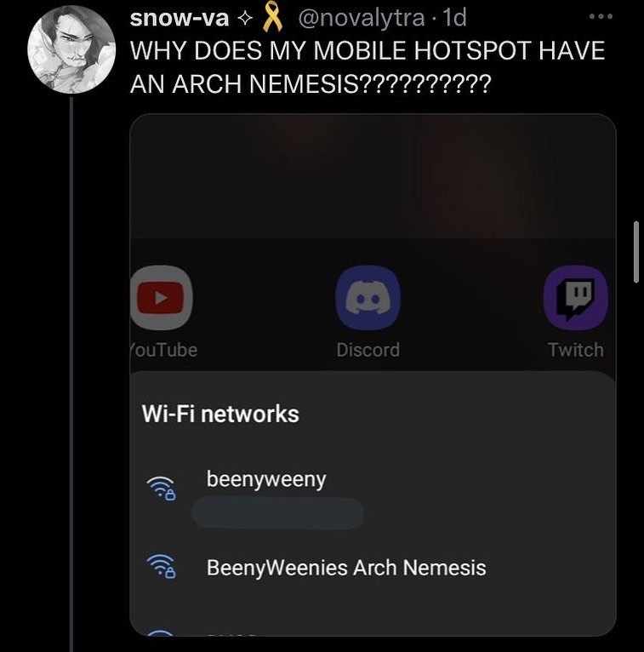
Task: Open the Twitch app icon
Action: click(x=575, y=297)
